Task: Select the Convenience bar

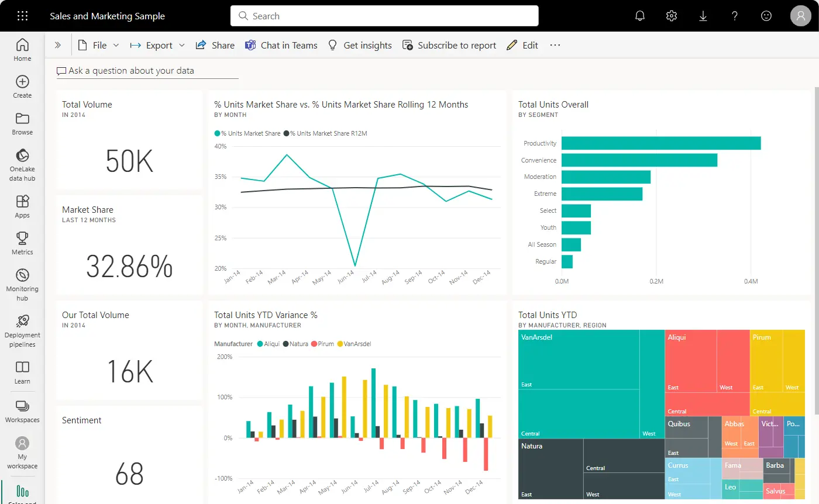Action: point(639,160)
